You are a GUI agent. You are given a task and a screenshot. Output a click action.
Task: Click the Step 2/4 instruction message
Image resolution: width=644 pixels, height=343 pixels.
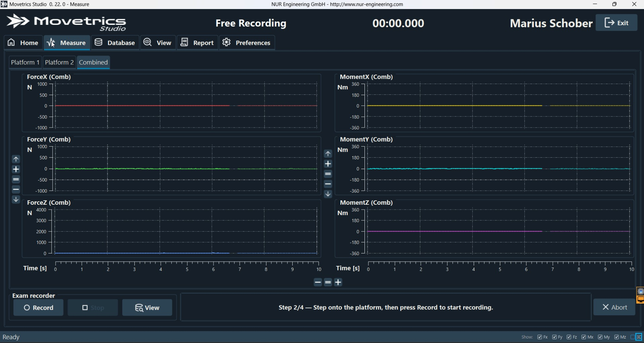point(386,307)
